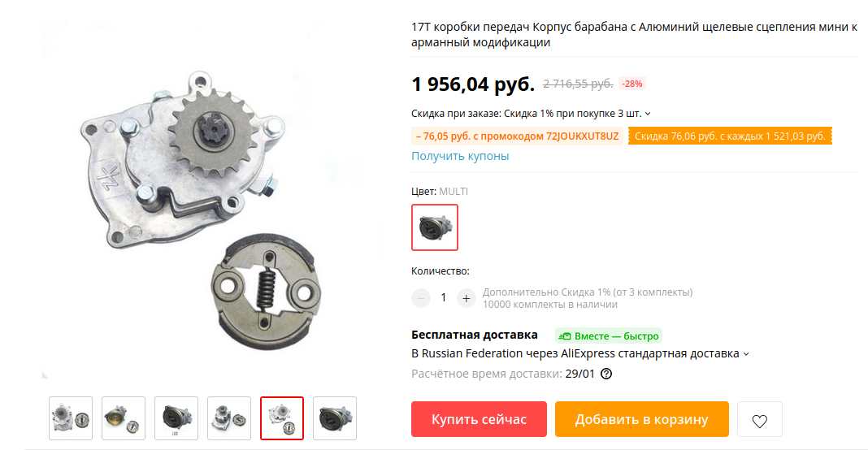The width and height of the screenshot is (868, 450).
Task: Select the last product thumbnail
Action: click(335, 418)
